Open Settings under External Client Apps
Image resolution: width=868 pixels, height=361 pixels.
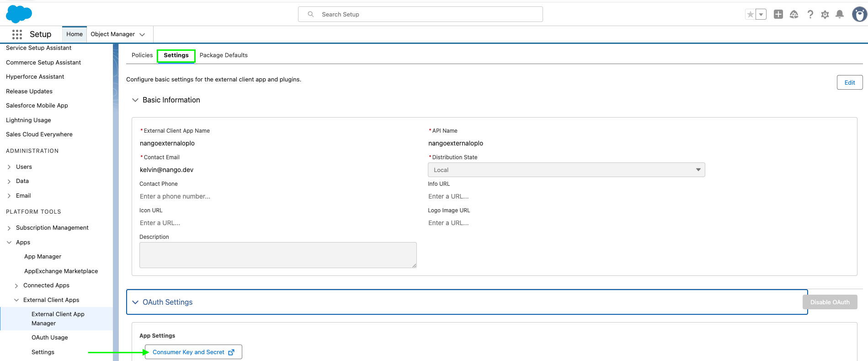coord(43,352)
